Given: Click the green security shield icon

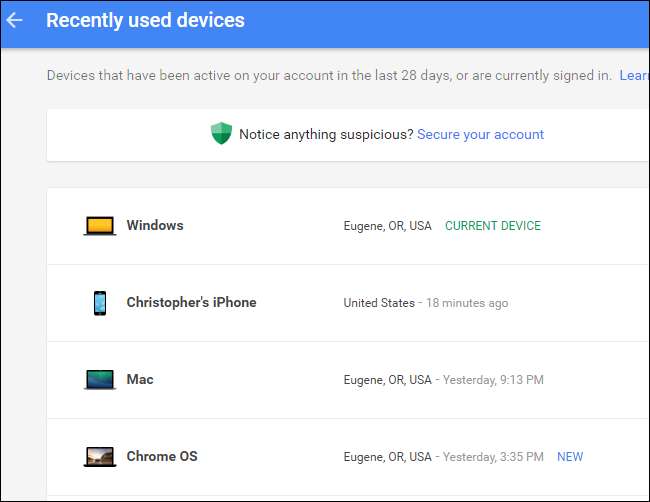Looking at the screenshot, I should point(221,134).
